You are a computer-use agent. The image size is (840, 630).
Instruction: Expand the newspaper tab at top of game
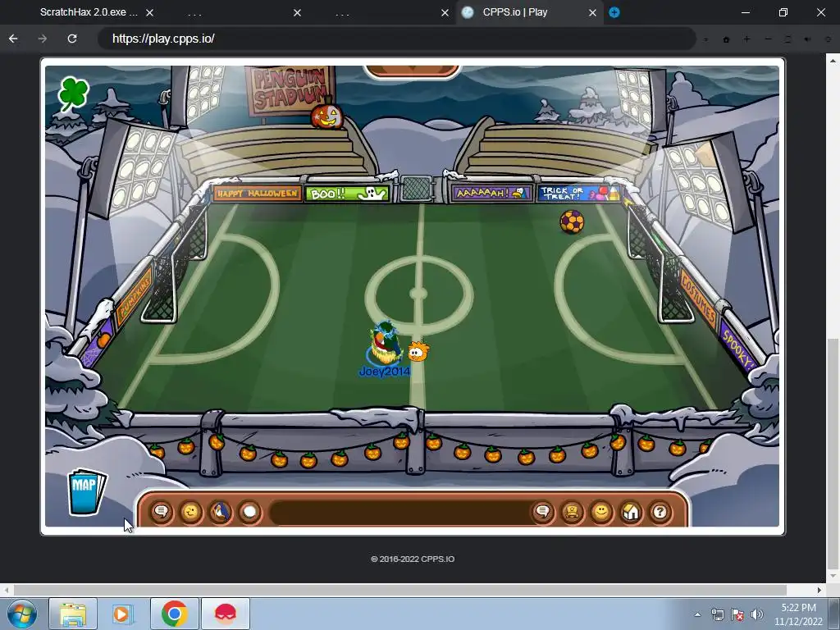point(412,71)
